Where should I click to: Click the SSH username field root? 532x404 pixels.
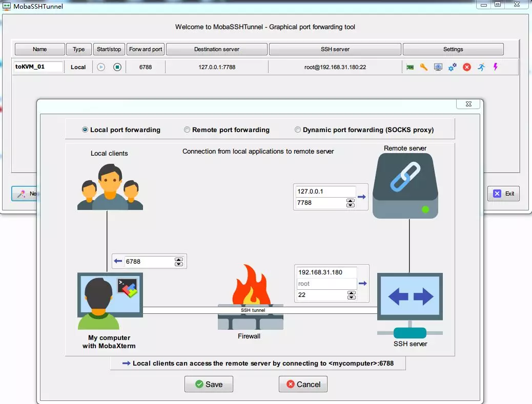[x=326, y=284]
